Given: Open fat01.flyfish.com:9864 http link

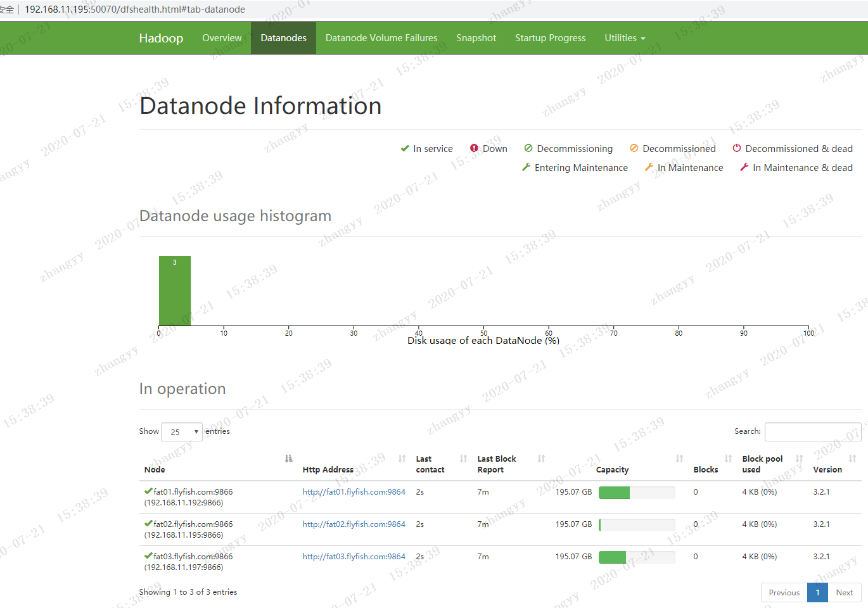Looking at the screenshot, I should pos(354,492).
